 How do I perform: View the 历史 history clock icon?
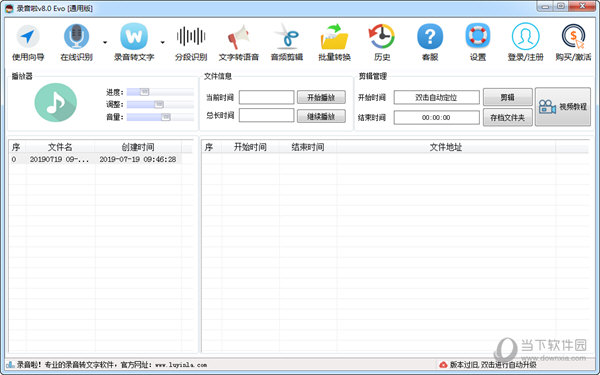tap(382, 36)
